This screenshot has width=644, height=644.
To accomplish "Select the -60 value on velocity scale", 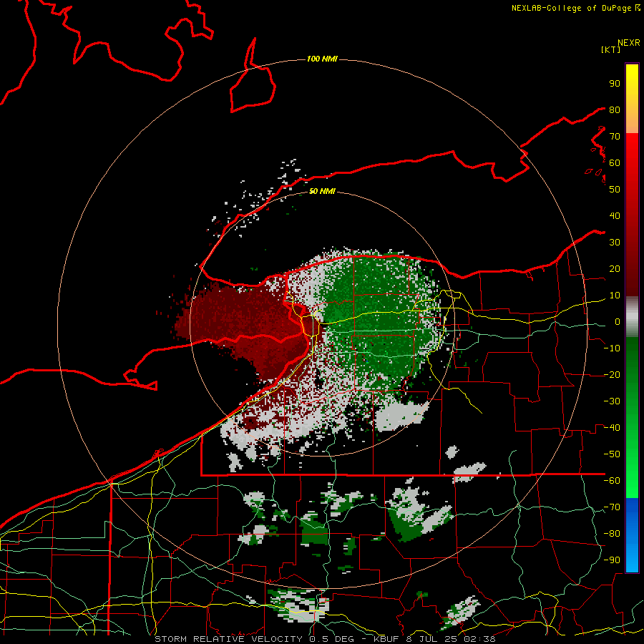I will click(612, 481).
